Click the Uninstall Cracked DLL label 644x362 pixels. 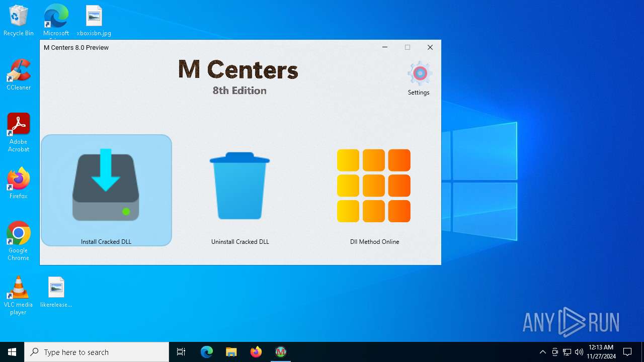[240, 242]
